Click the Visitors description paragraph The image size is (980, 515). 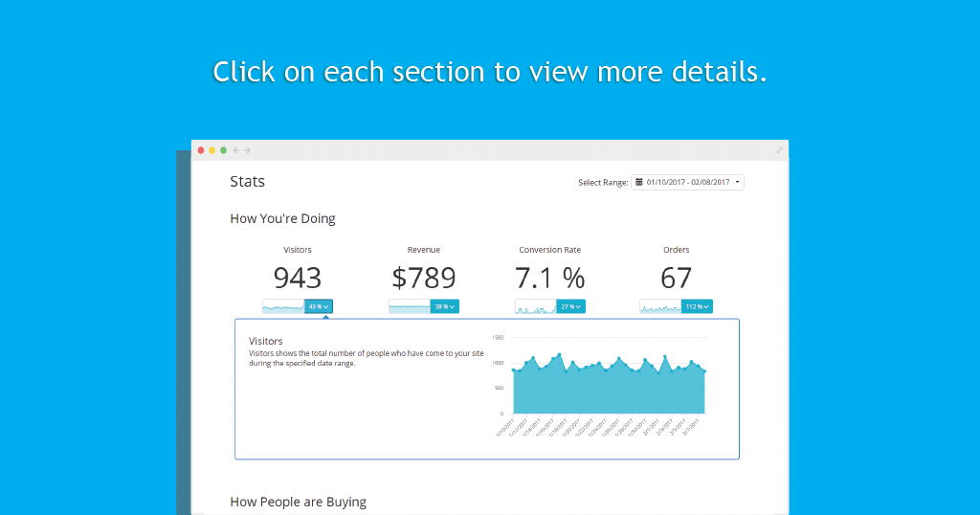367,358
